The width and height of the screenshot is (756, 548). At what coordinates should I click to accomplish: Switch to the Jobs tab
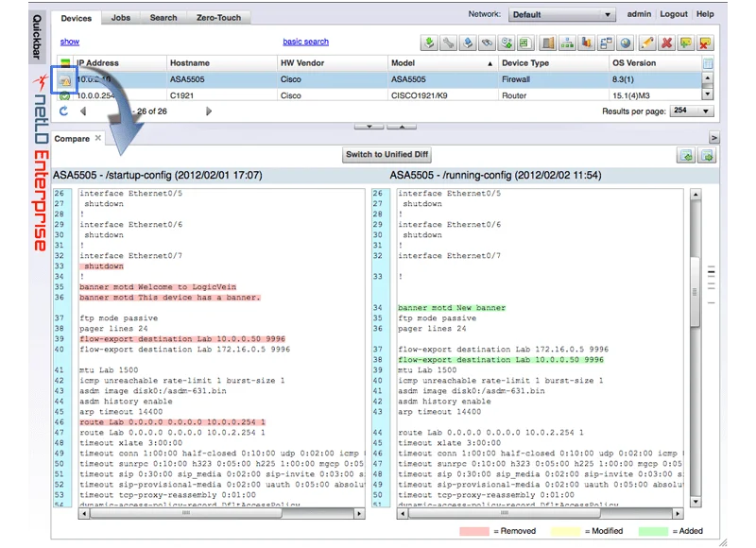click(x=121, y=17)
